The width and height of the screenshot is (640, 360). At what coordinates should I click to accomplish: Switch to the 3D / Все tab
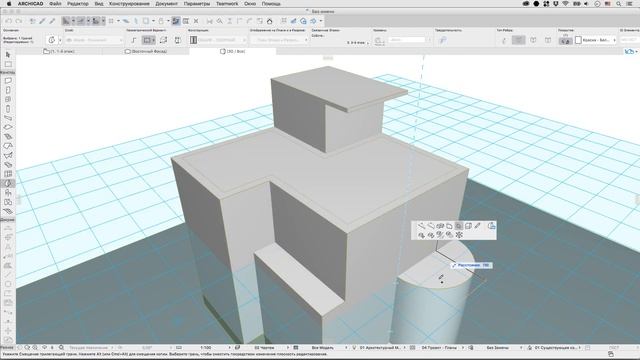point(233,51)
